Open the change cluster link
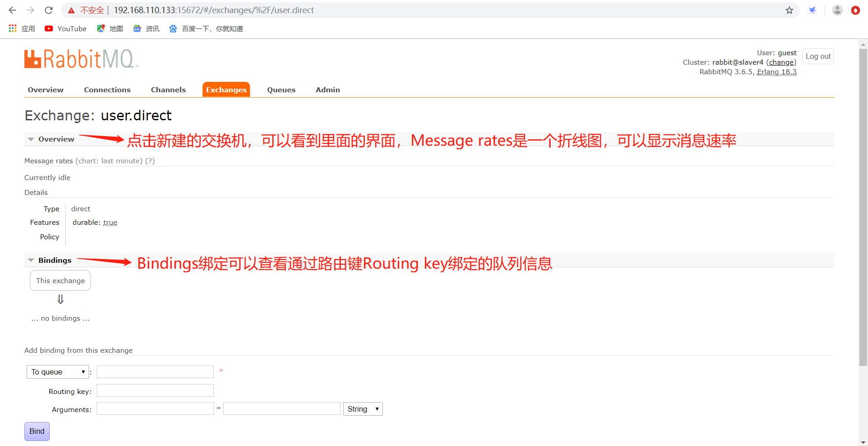This screenshot has width=868, height=446. click(x=782, y=62)
